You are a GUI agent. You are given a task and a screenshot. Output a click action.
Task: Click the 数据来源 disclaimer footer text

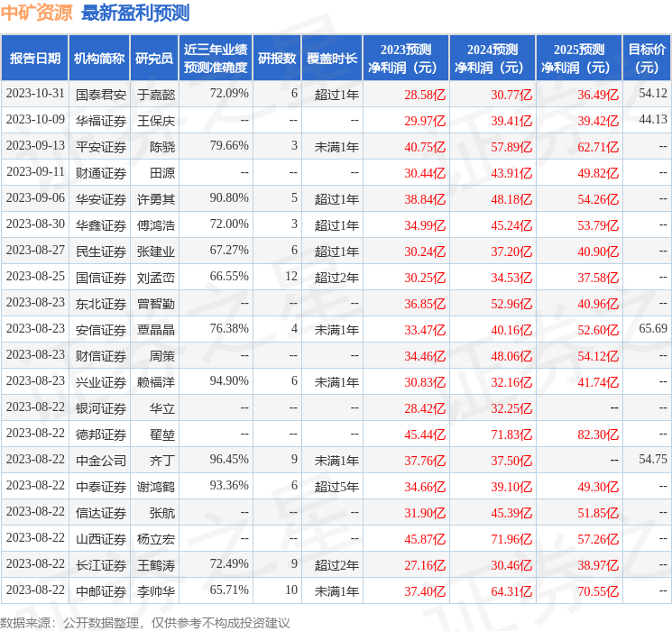(145, 622)
